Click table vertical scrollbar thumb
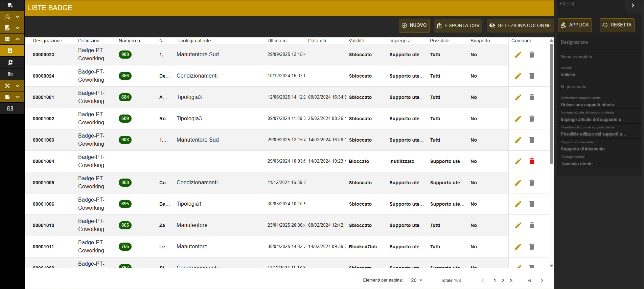644x289 pixels. coord(551,103)
